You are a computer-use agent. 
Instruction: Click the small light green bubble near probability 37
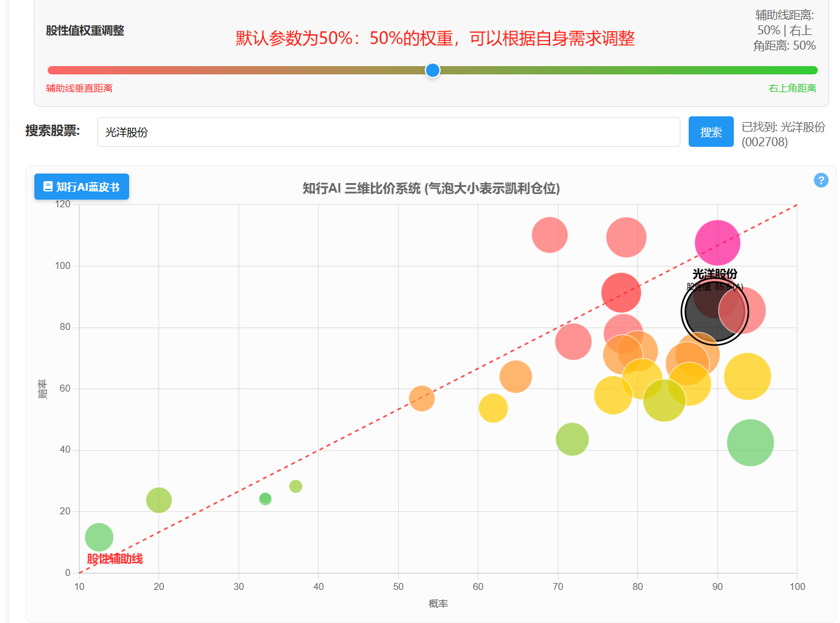click(296, 486)
